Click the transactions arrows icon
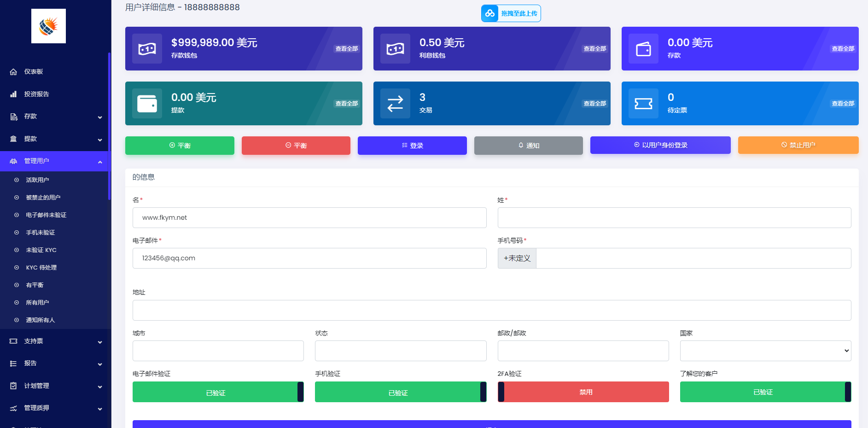The image size is (868, 428). tap(395, 103)
